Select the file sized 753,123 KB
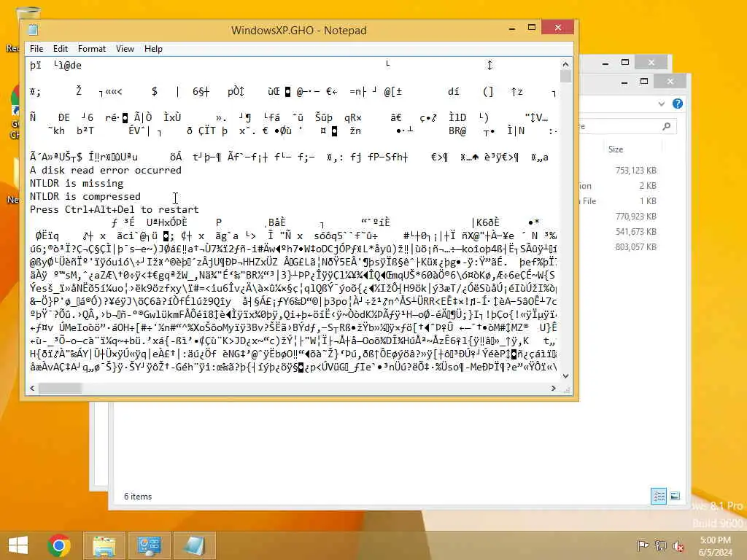This screenshot has height=560, width=747. [x=636, y=171]
